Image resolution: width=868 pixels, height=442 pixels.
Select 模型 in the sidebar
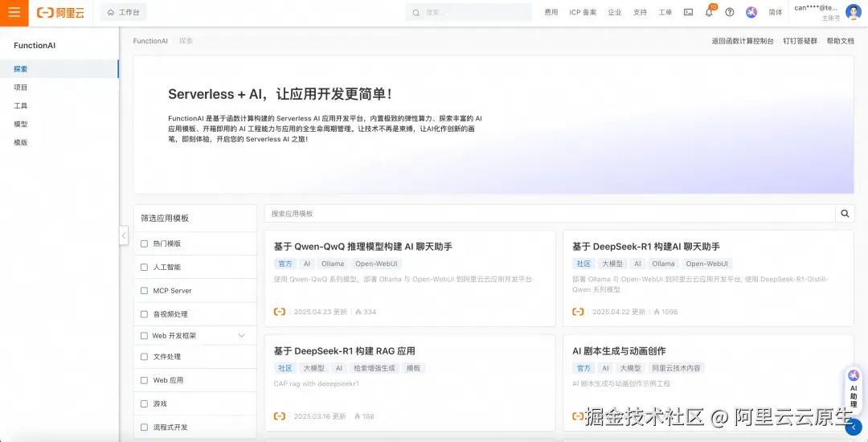click(x=59, y=124)
